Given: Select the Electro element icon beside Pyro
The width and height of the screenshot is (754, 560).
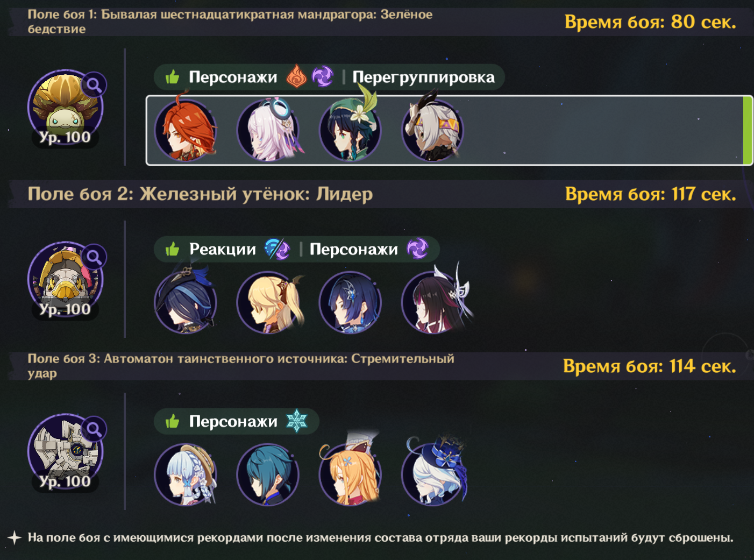Looking at the screenshot, I should point(322,77).
